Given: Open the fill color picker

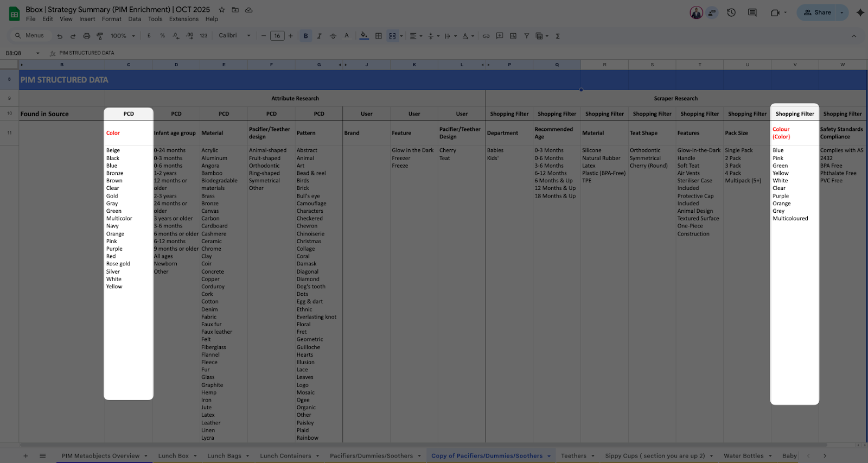Looking at the screenshot, I should pyautogui.click(x=364, y=36).
